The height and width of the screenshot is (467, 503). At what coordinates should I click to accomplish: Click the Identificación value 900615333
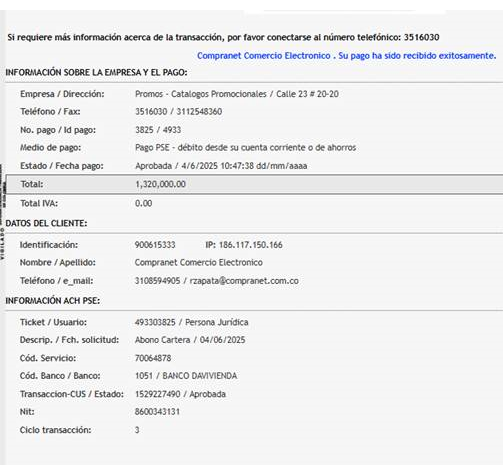(x=155, y=245)
